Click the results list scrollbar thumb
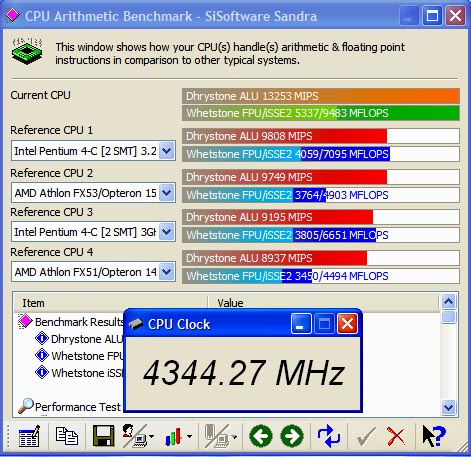The height and width of the screenshot is (457, 471). (x=448, y=317)
